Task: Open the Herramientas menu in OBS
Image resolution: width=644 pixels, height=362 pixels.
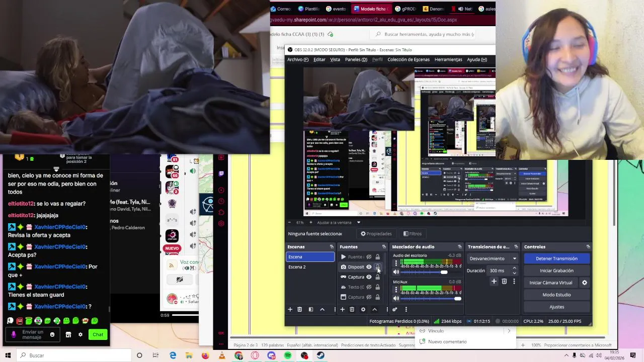Action: [x=448, y=59]
